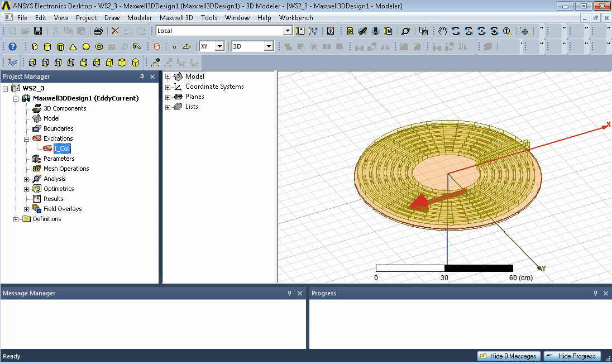Image resolution: width=612 pixels, height=364 pixels.
Task: Open a project file via folder icon
Action: coord(25,31)
